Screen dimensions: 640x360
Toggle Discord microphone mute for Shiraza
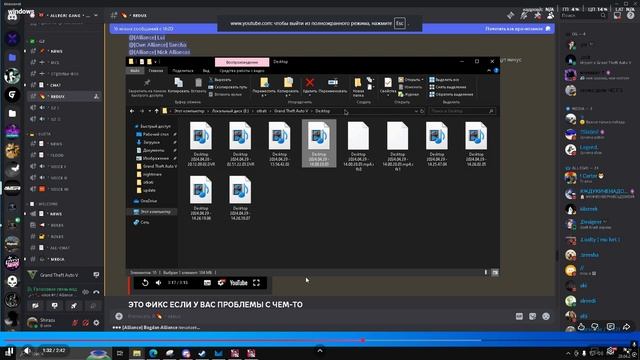[75, 322]
